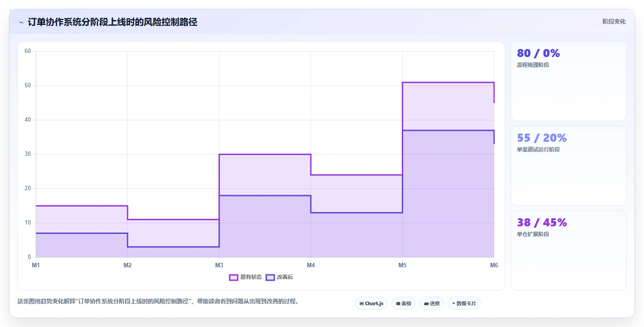Click the M2 x-axis label
The image size is (644, 327).
point(128,266)
